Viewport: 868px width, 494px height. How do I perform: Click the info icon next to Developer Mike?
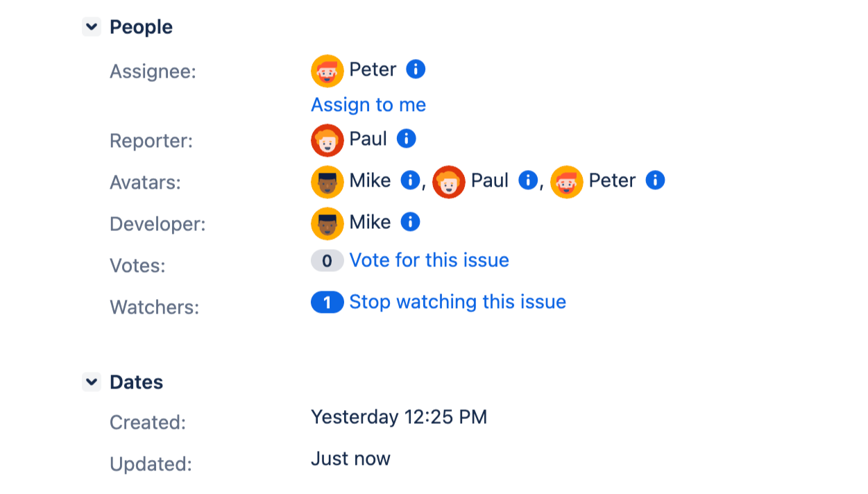click(410, 222)
